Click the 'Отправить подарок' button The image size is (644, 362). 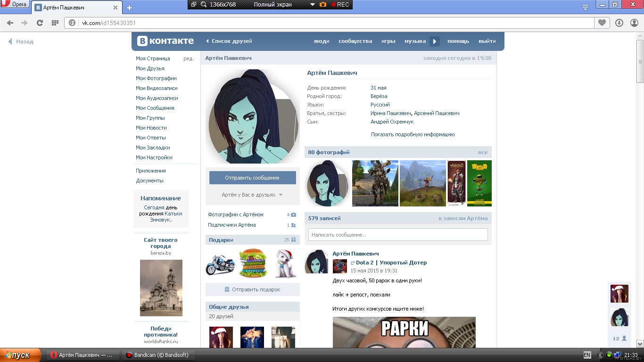(x=252, y=289)
